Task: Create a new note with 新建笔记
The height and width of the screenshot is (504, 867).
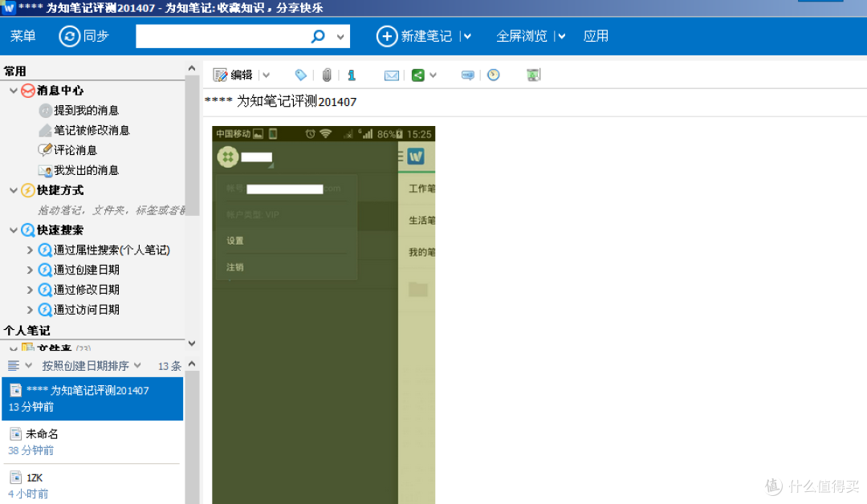Action: [x=415, y=36]
